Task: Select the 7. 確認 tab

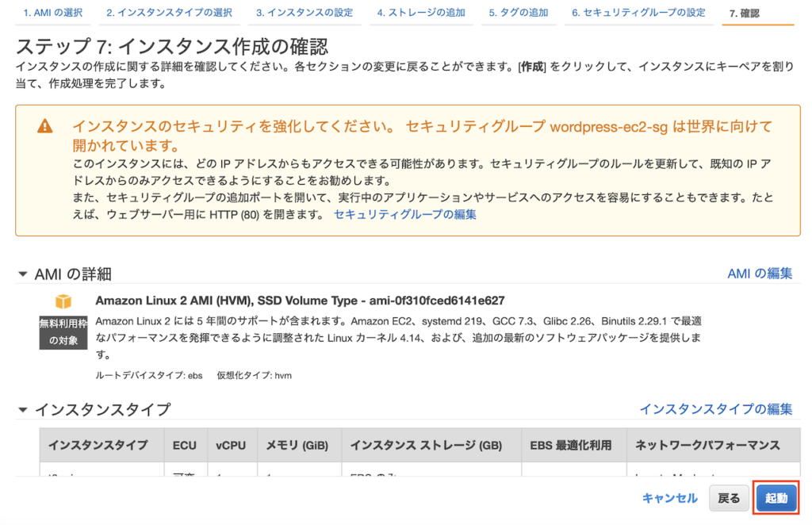Action: click(744, 13)
